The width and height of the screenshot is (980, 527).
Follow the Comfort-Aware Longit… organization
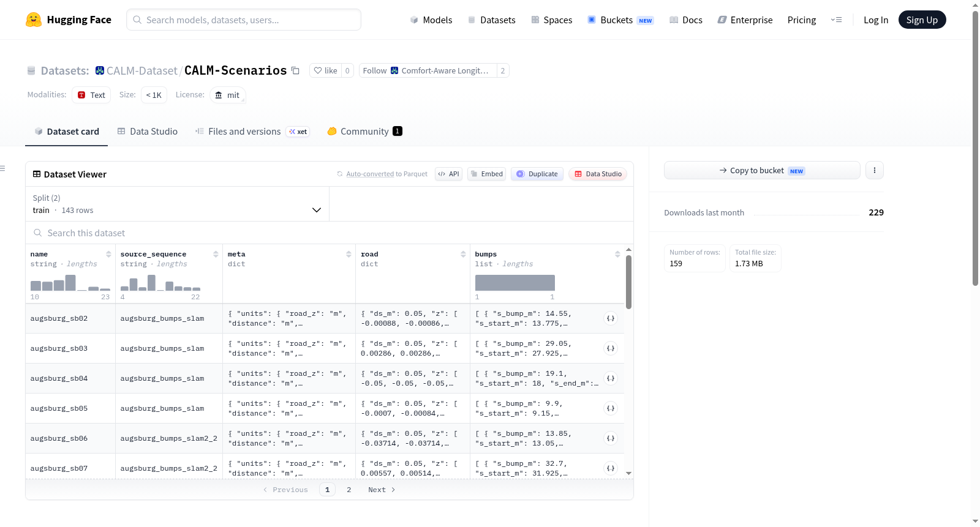click(428, 70)
